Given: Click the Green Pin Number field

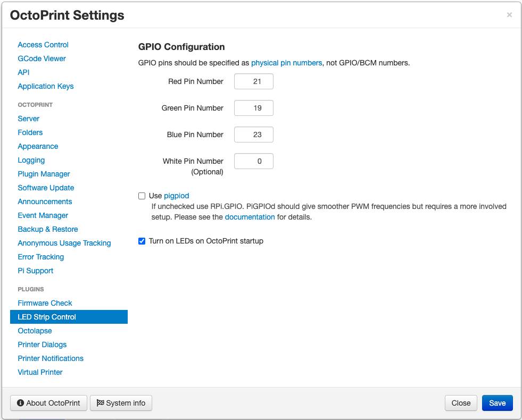Looking at the screenshot, I should point(254,108).
